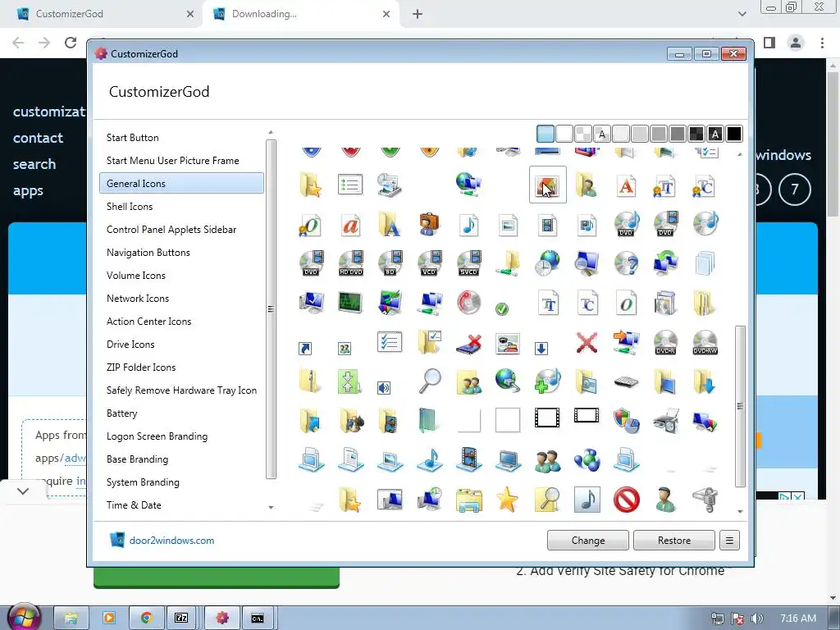Viewport: 840px width, 630px height.
Task: Choose checkerboard transparent background swatch
Action: (583, 134)
